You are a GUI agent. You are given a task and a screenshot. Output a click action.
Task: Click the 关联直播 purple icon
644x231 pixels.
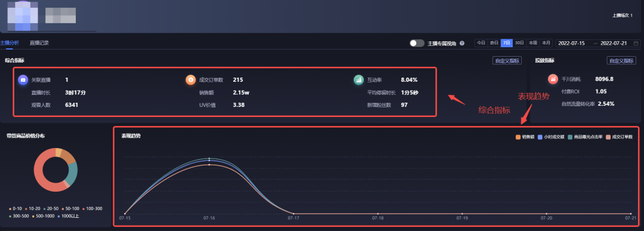[23, 80]
